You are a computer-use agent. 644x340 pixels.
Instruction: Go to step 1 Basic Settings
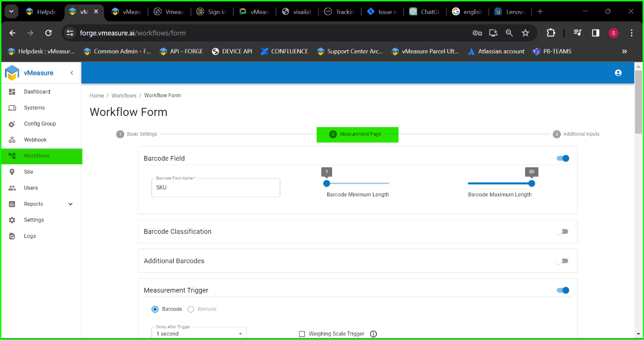137,134
